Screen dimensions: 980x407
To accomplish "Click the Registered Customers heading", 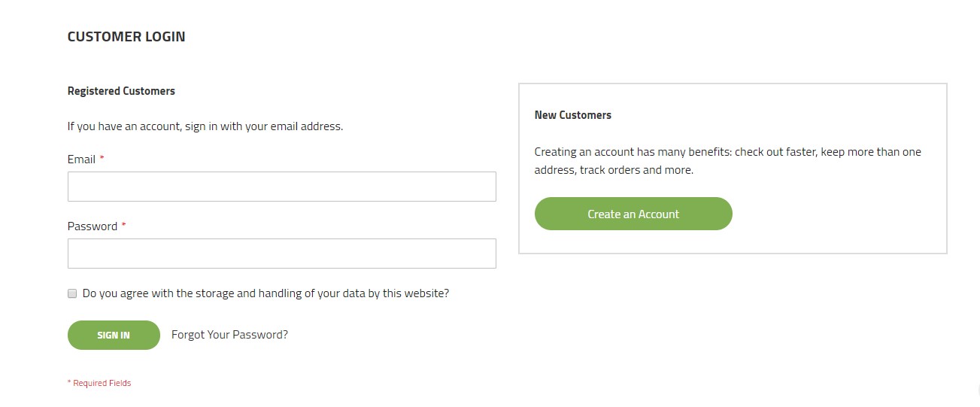I will point(121,91).
